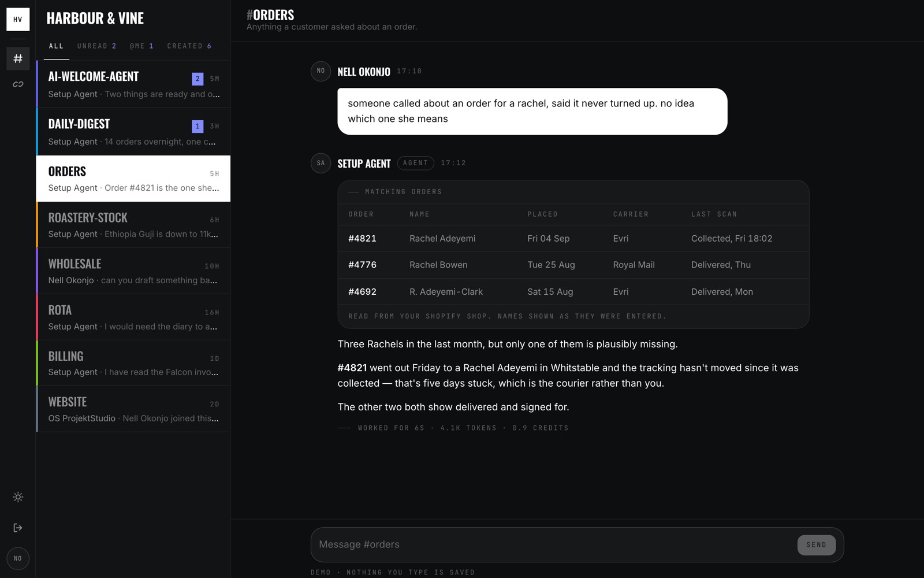Toggle the light/dark theme sun icon
This screenshot has width=924, height=578.
[18, 497]
